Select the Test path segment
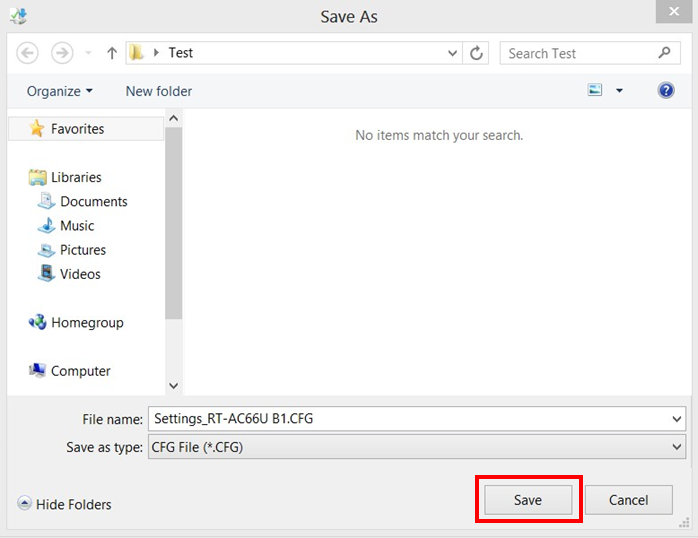698x538 pixels. [x=180, y=53]
